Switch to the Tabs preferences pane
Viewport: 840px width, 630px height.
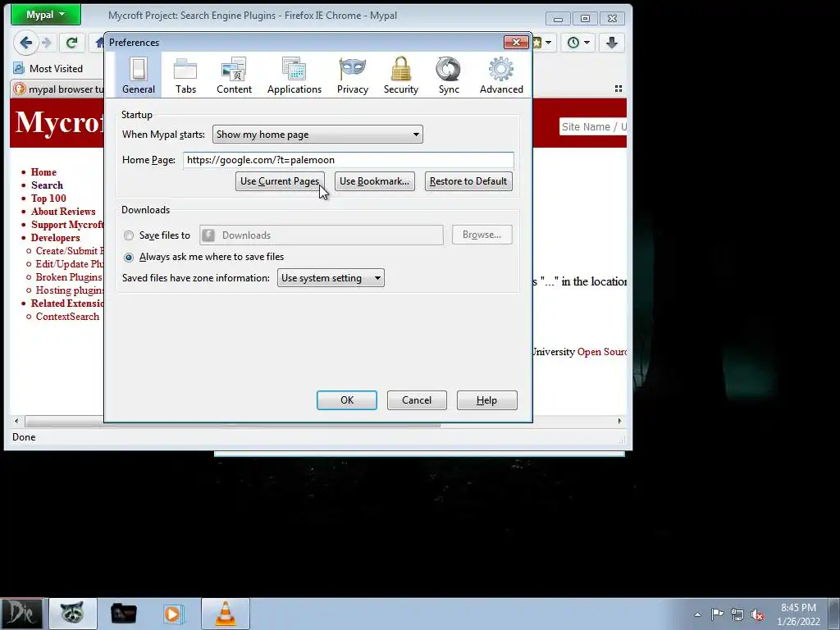[x=185, y=75]
